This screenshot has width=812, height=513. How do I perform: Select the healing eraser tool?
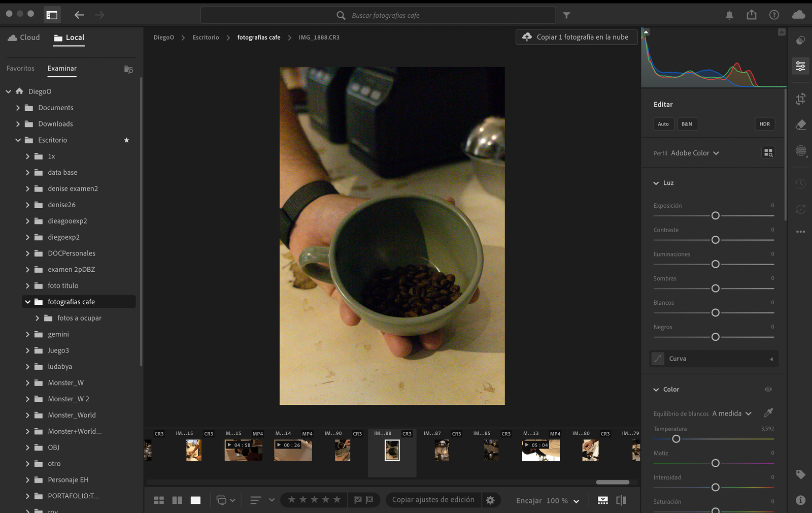(x=800, y=124)
